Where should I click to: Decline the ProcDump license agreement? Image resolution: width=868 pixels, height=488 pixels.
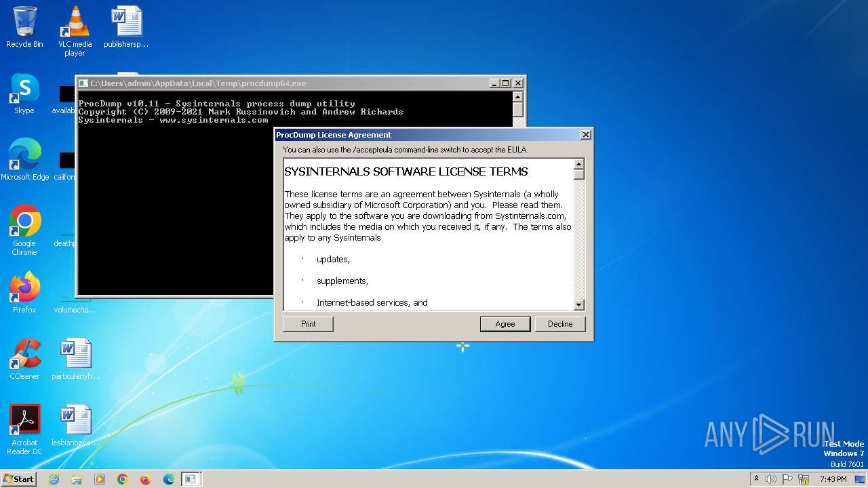point(560,324)
